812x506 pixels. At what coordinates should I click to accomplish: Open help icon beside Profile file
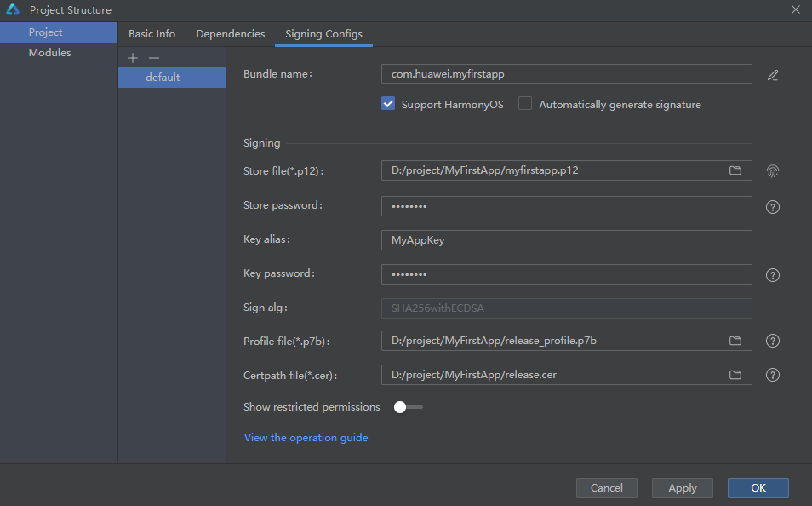pos(773,341)
